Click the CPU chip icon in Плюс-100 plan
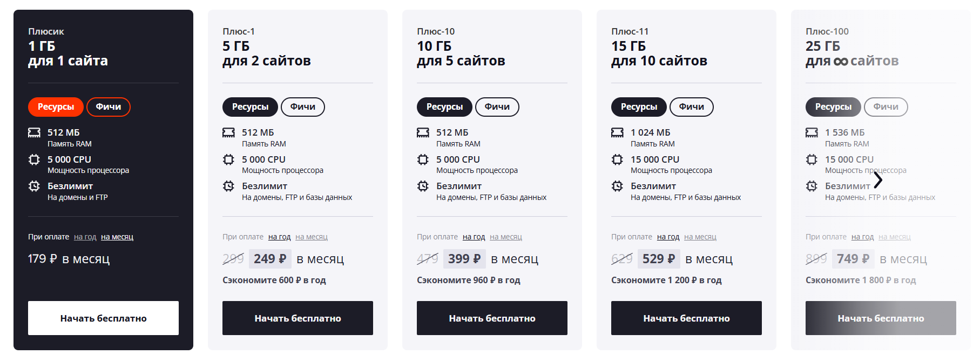 coord(812,159)
